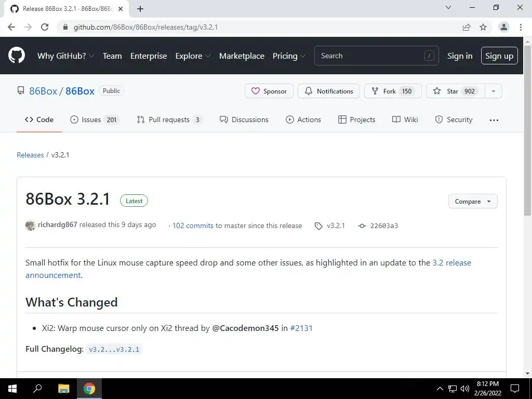This screenshot has width=532, height=399.
Task: Click Enterprise in GitHub header
Action: (x=149, y=56)
